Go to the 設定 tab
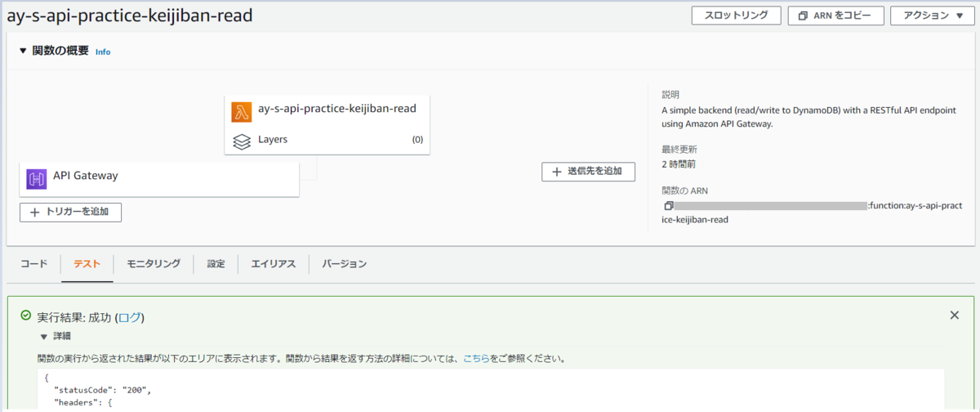Image resolution: width=980 pixels, height=412 pixels. click(216, 264)
